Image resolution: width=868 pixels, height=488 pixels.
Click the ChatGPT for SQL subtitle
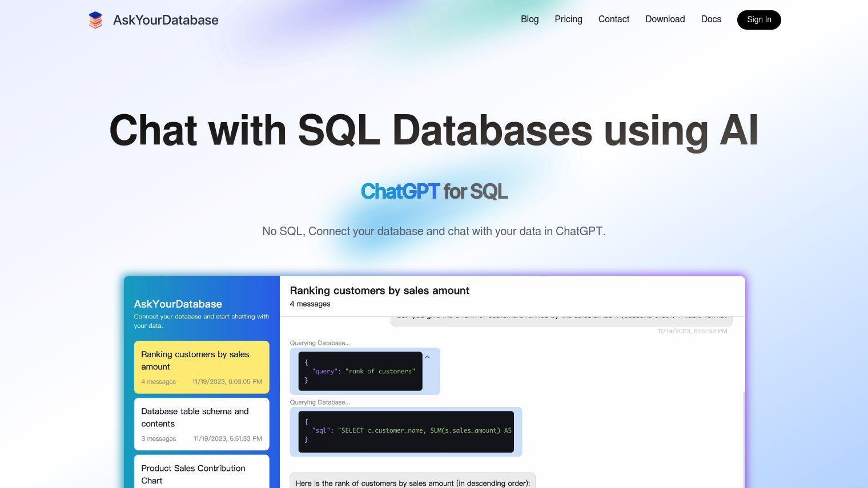point(434,191)
